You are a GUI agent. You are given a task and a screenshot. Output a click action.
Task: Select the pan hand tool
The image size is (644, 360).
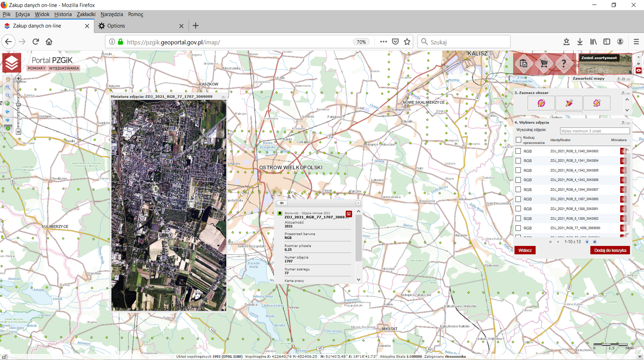(x=8, y=79)
